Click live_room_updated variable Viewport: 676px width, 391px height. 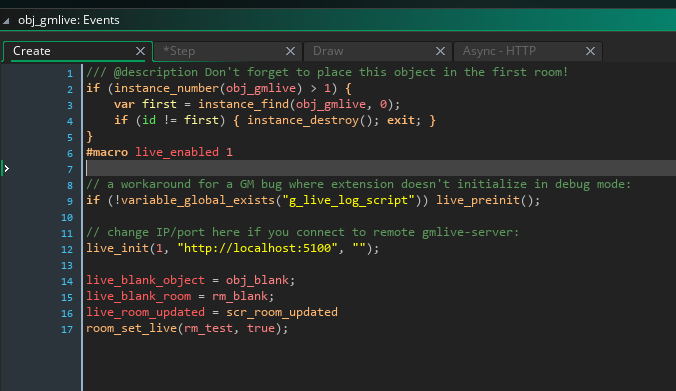pyautogui.click(x=145, y=312)
